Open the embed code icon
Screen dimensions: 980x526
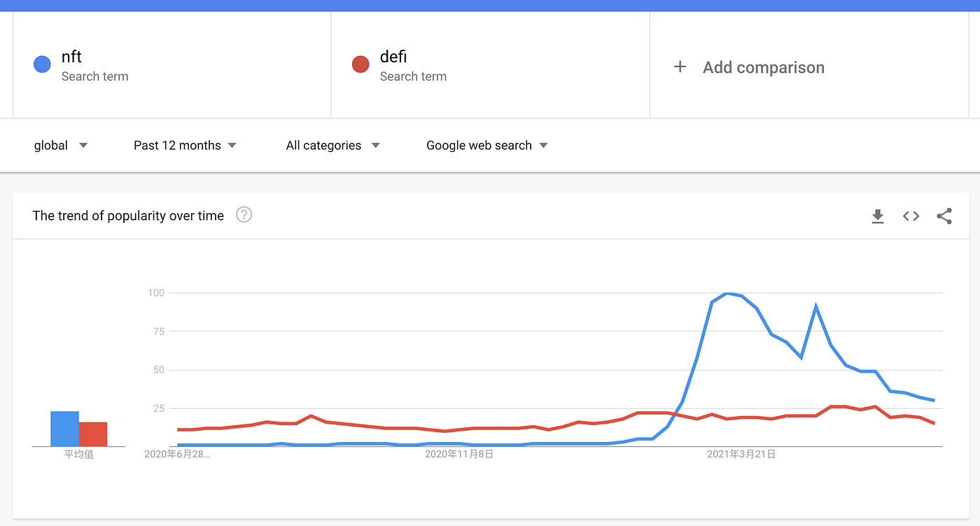click(911, 216)
